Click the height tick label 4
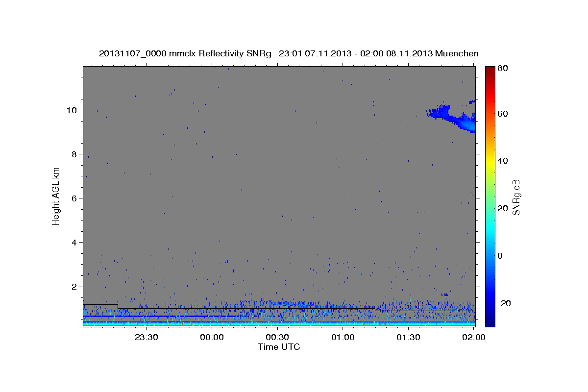 pos(75,243)
